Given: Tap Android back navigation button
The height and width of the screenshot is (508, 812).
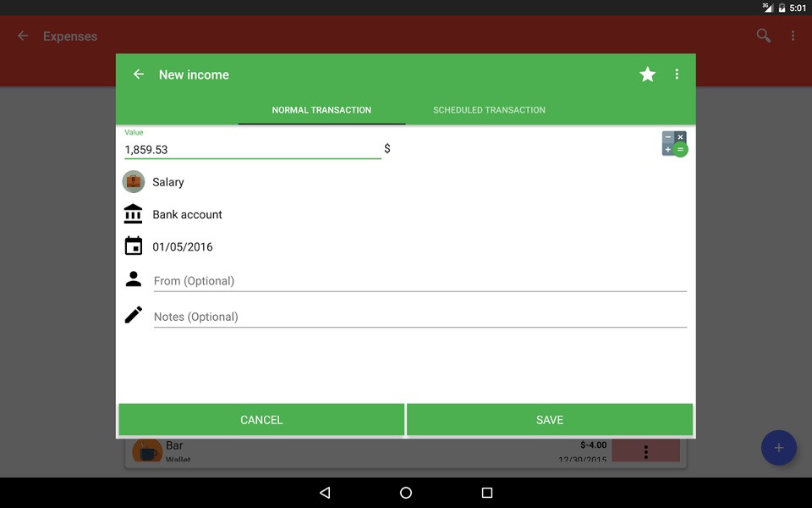Looking at the screenshot, I should point(325,493).
